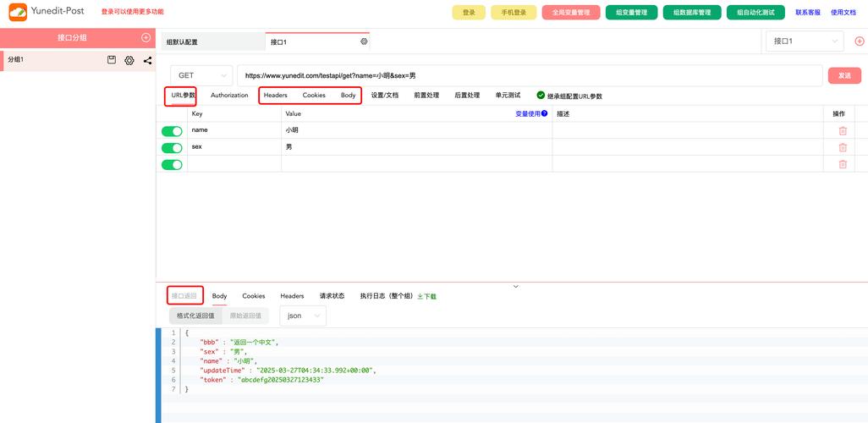This screenshot has width=868, height=423.
Task: Open the 设置/文档 tab
Action: tap(385, 96)
